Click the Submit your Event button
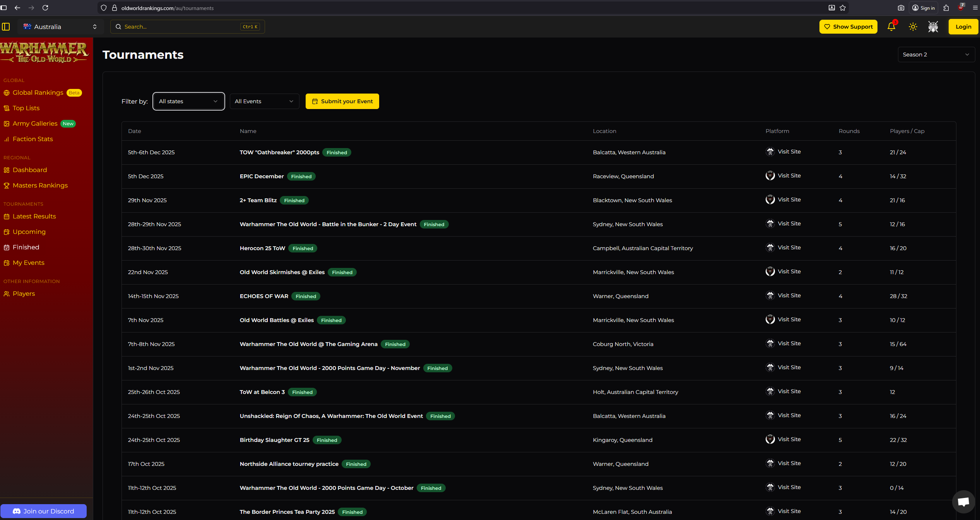This screenshot has width=980, height=520. click(x=342, y=101)
